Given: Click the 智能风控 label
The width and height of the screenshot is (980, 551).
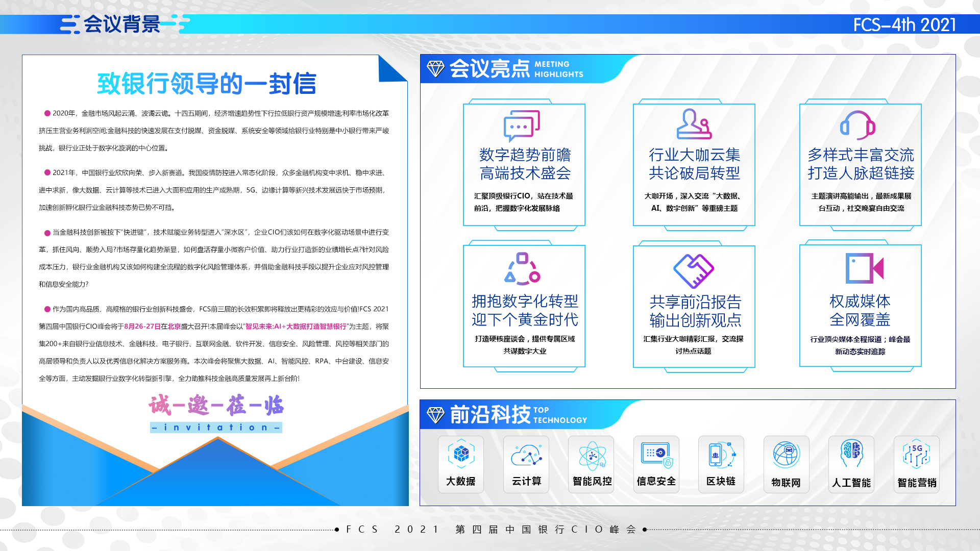Looking at the screenshot, I should tap(592, 481).
